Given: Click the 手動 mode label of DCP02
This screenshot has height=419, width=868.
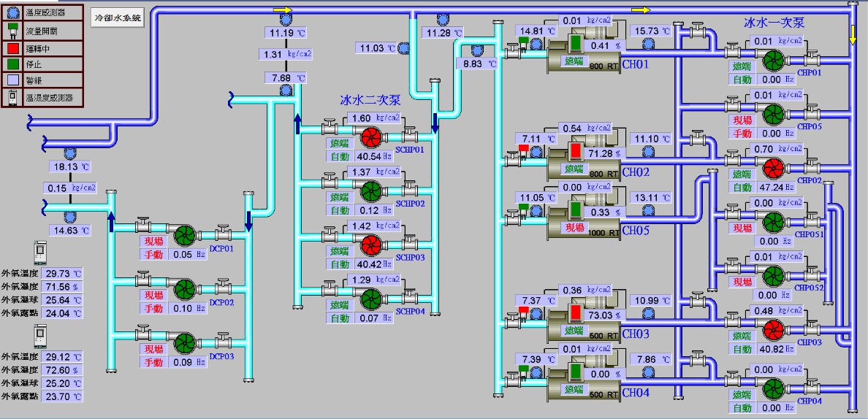Looking at the screenshot, I should point(154,308).
